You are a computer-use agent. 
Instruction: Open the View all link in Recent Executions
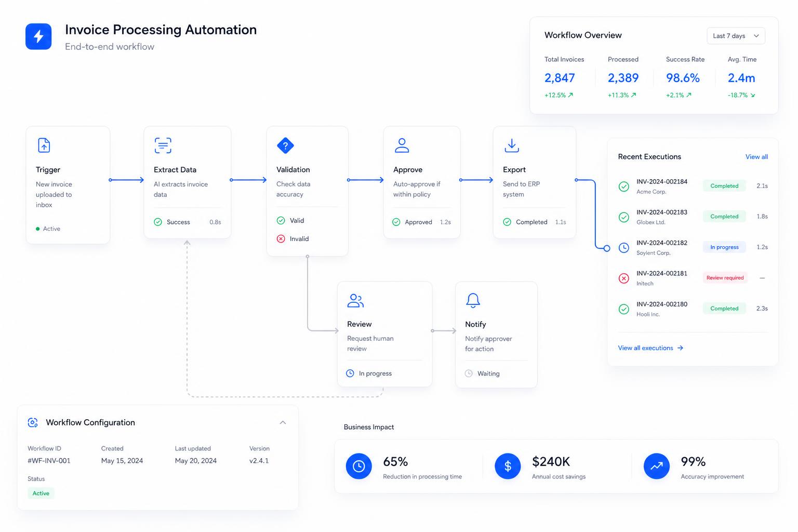tap(756, 157)
